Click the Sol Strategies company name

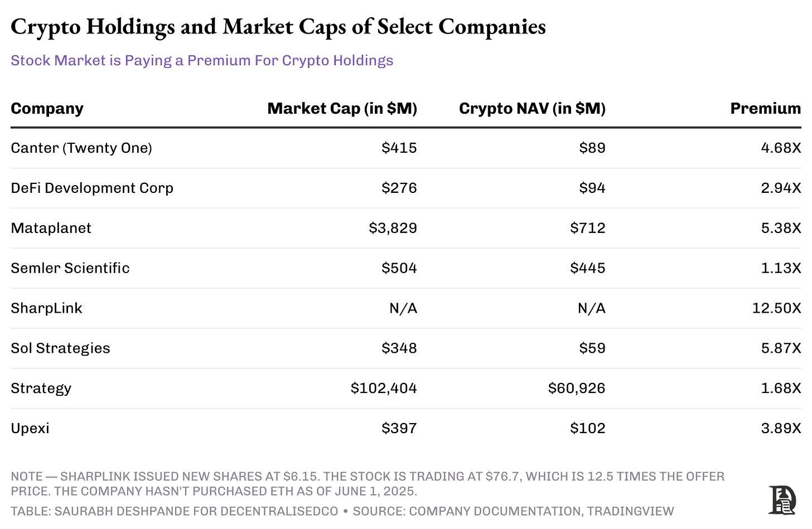61,348
